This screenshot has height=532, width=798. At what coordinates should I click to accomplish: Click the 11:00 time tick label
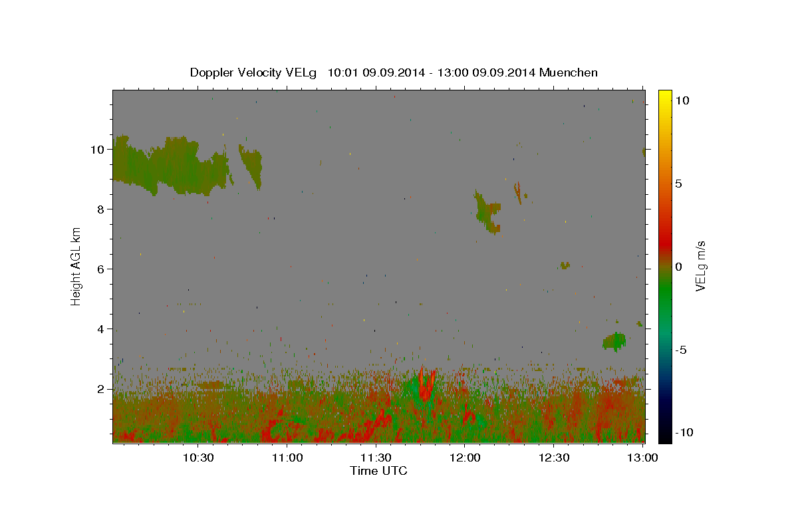[x=287, y=458]
